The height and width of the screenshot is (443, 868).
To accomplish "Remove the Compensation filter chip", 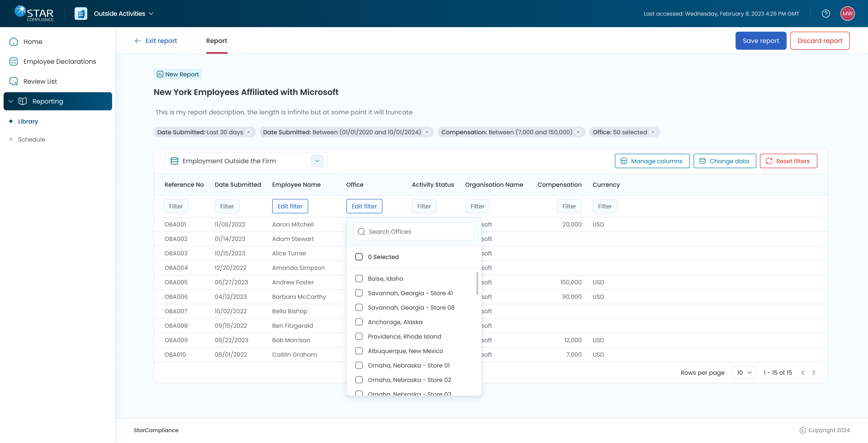I will point(578,132).
